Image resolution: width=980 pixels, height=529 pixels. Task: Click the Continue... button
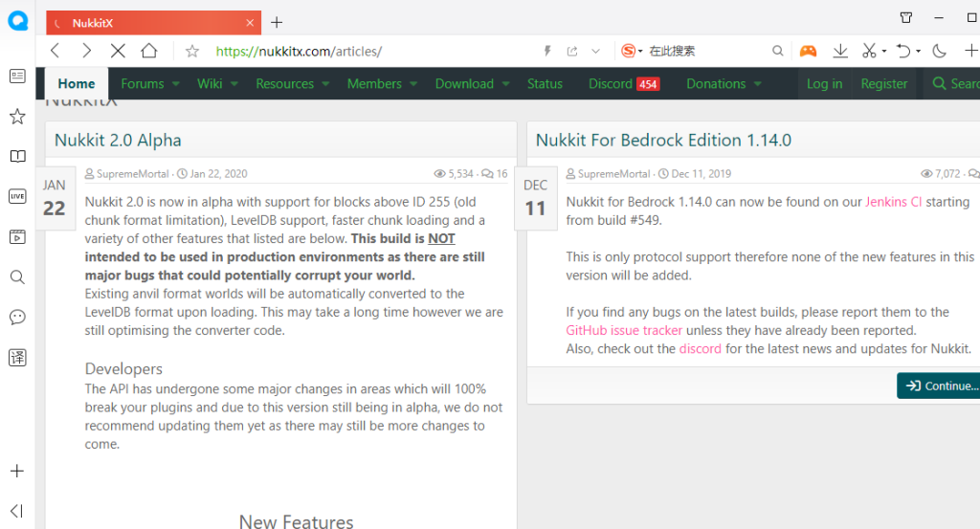point(939,386)
